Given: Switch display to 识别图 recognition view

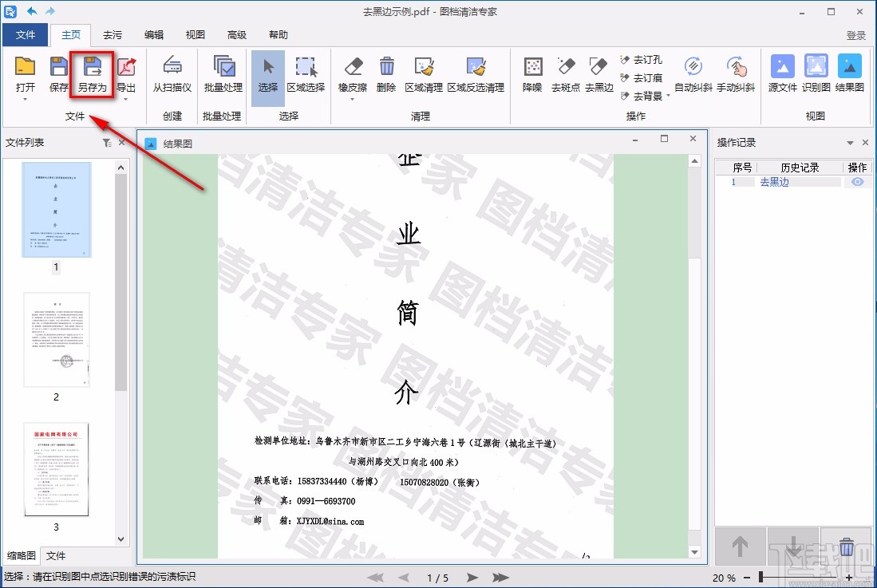Looking at the screenshot, I should (x=816, y=76).
